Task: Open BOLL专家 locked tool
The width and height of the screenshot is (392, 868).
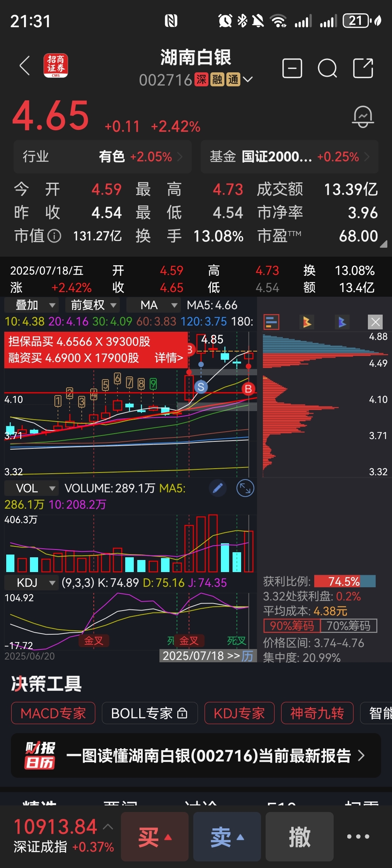Action: (x=150, y=713)
